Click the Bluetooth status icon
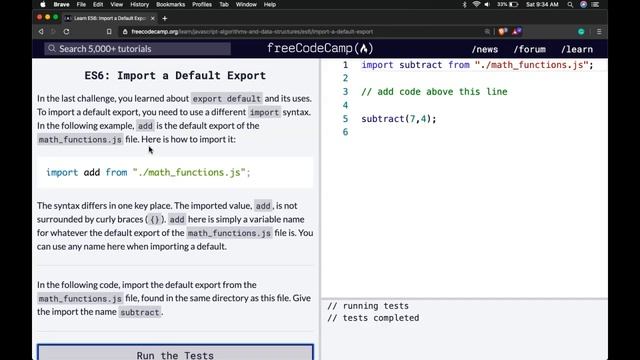The height and width of the screenshot is (360, 640). click(x=464, y=4)
